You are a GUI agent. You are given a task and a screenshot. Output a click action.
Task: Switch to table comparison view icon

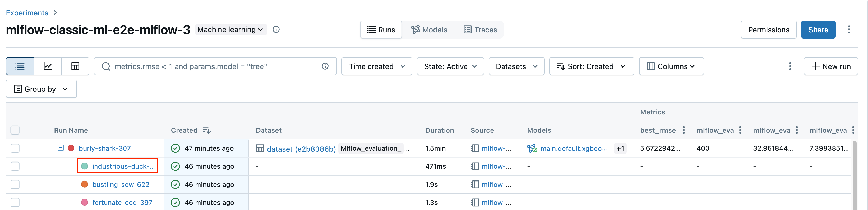pos(75,66)
